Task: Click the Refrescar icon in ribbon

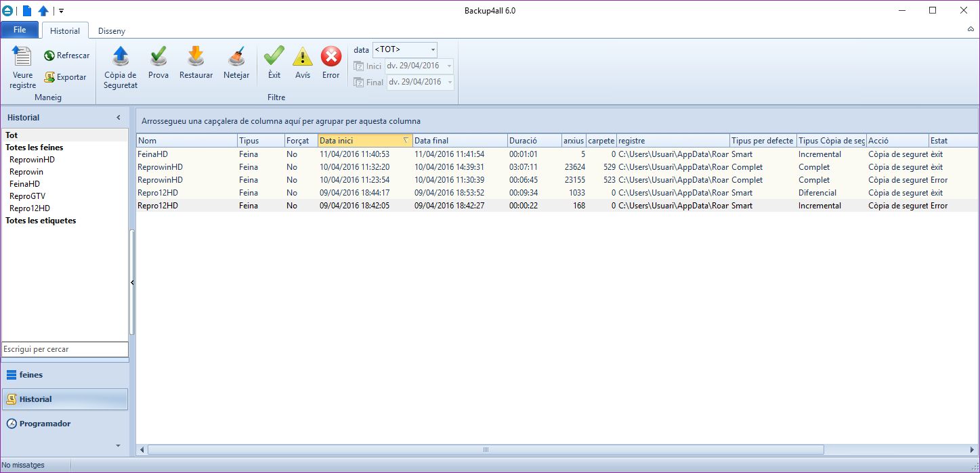Action: [x=49, y=55]
